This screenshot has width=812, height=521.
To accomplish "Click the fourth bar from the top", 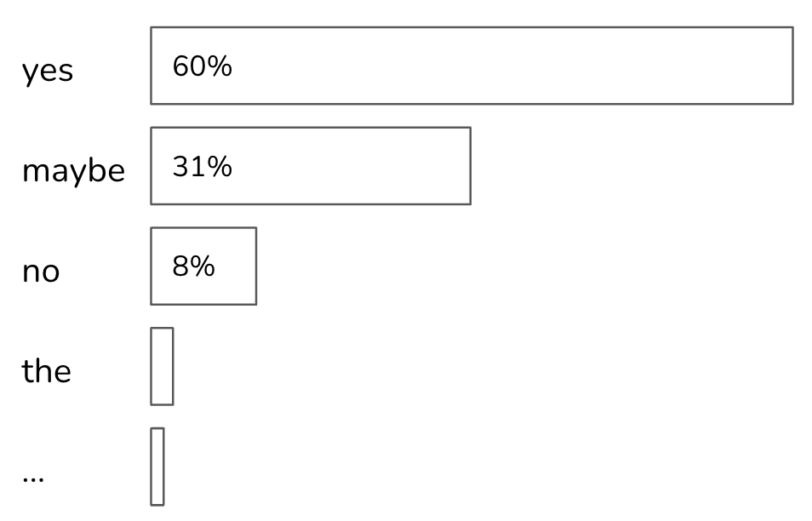I will pyautogui.click(x=162, y=366).
